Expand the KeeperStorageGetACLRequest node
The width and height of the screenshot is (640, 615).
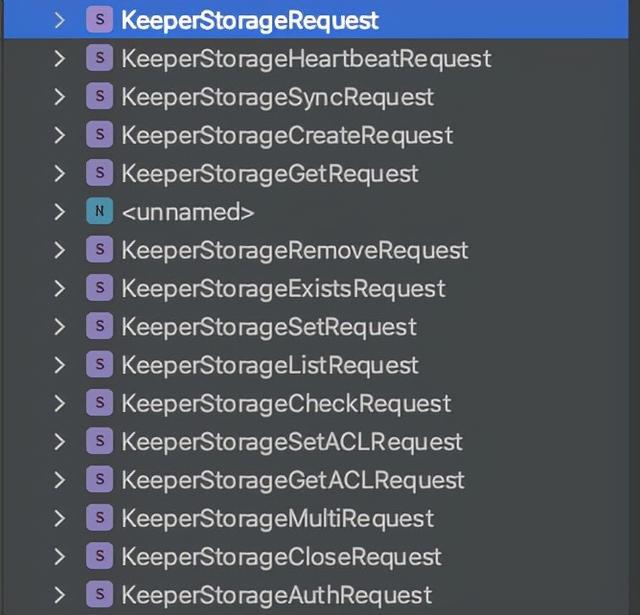click(x=60, y=480)
